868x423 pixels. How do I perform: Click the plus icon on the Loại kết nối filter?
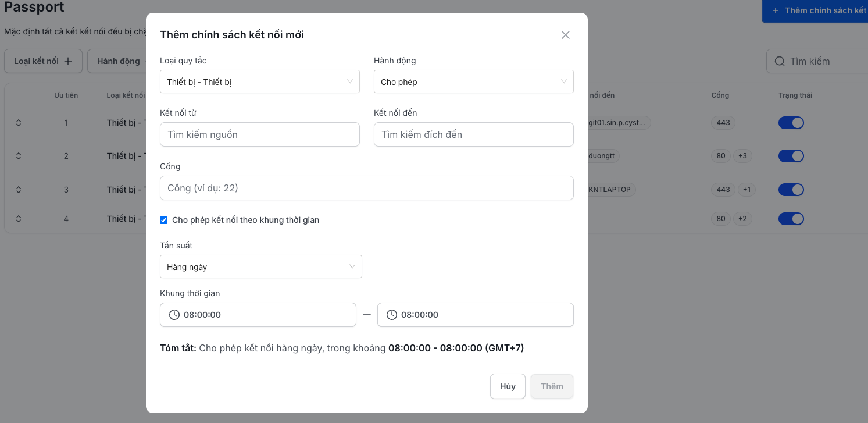click(69, 61)
